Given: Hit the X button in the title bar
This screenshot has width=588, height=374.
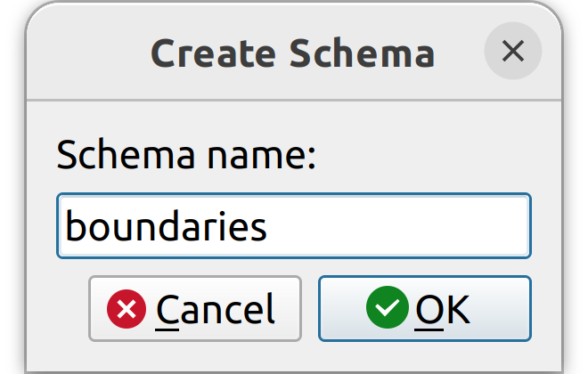Looking at the screenshot, I should pyautogui.click(x=512, y=52).
